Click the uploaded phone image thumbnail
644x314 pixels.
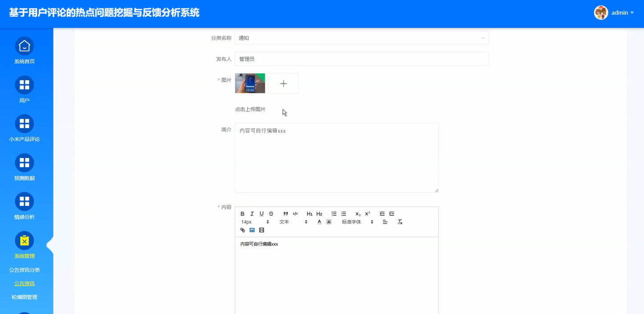coord(250,83)
